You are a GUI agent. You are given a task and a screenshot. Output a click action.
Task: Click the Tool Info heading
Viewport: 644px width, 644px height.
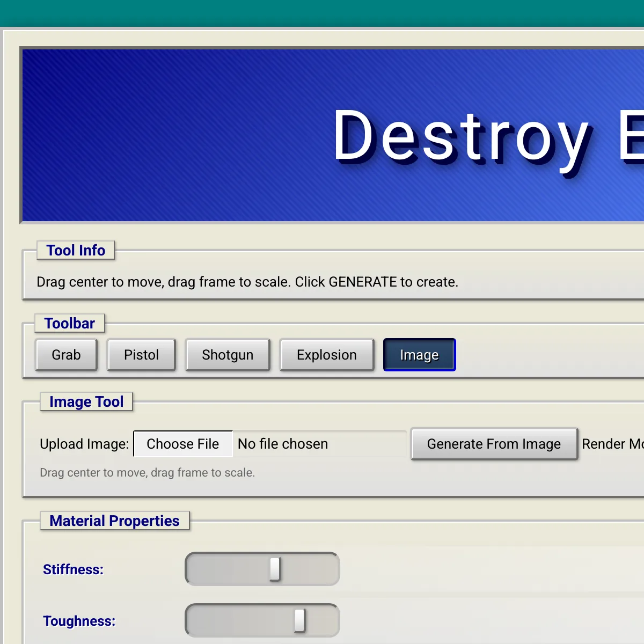(76, 250)
